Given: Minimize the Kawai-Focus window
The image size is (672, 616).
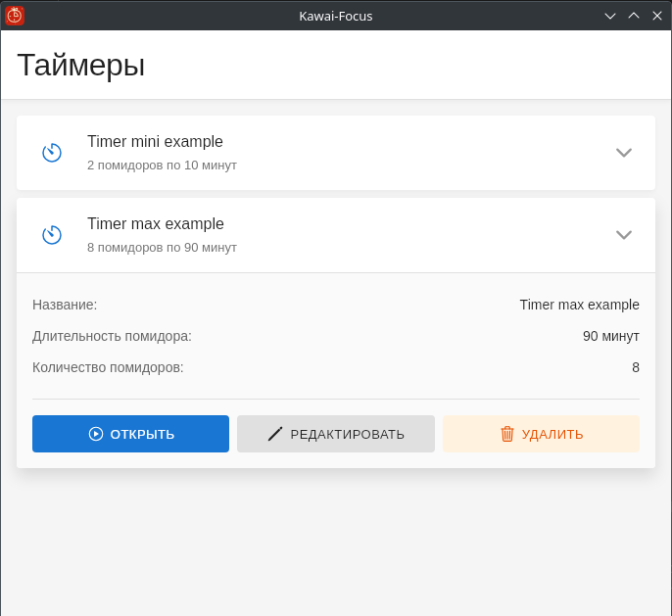Looking at the screenshot, I should 610,16.
